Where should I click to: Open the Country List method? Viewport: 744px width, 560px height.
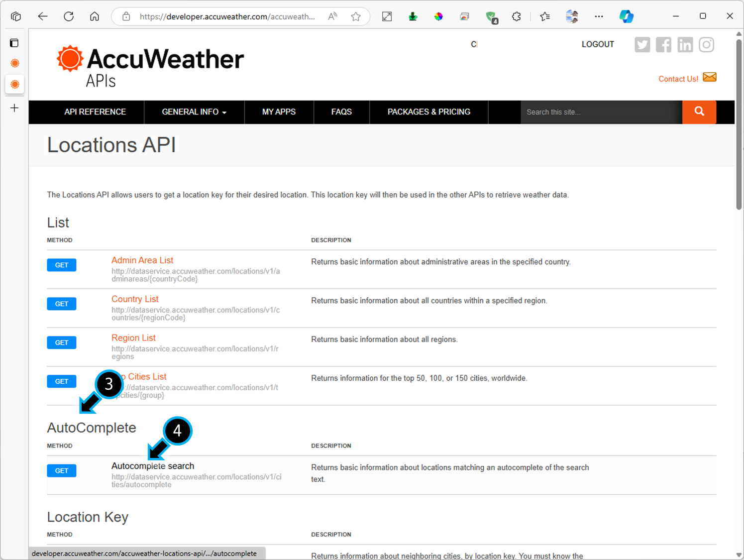click(135, 299)
